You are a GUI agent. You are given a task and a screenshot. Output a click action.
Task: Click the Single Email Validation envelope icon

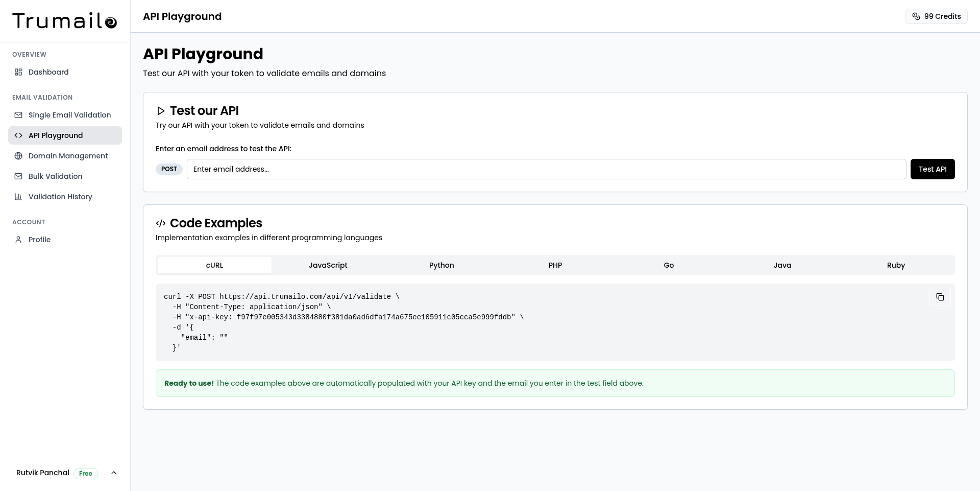point(18,115)
